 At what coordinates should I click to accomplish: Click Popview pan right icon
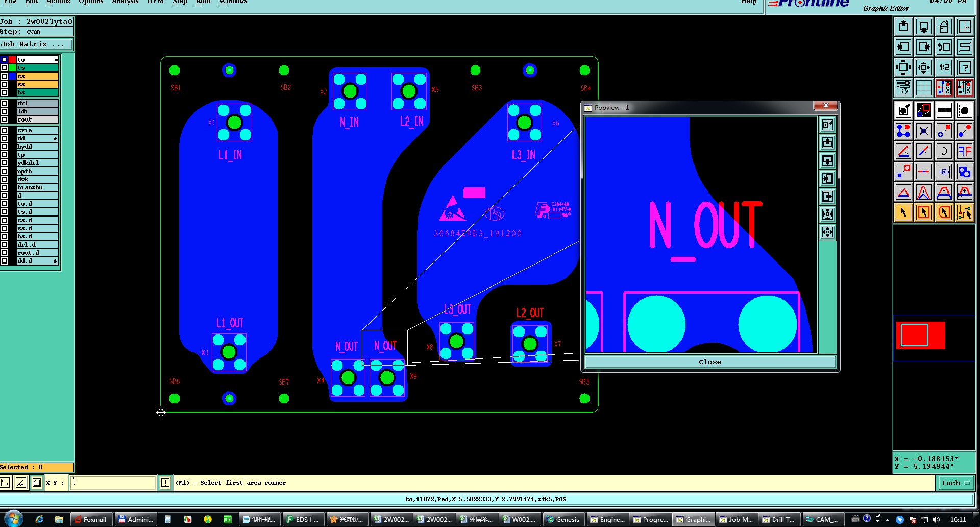(x=827, y=197)
